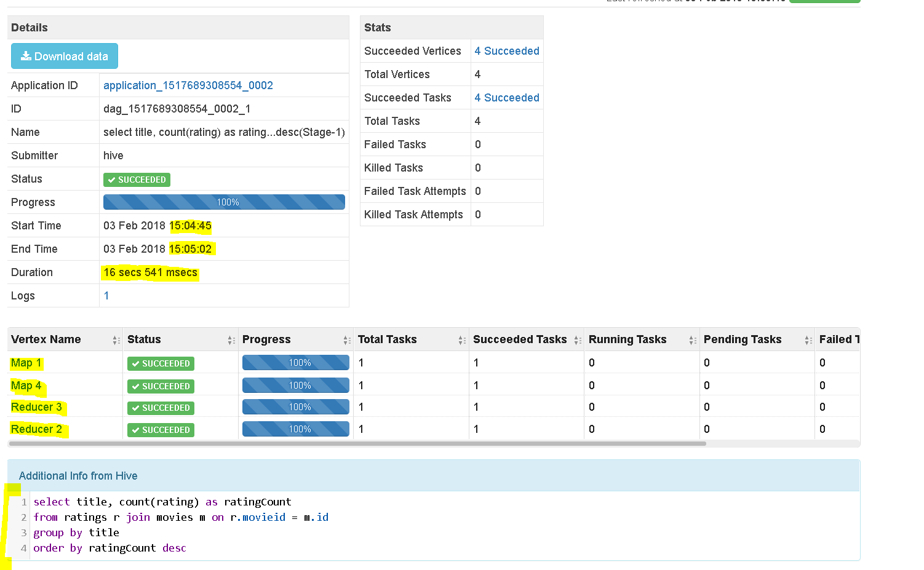
Task: Click query line 'order by ratingCount desc'
Action: pyautogui.click(x=110, y=548)
